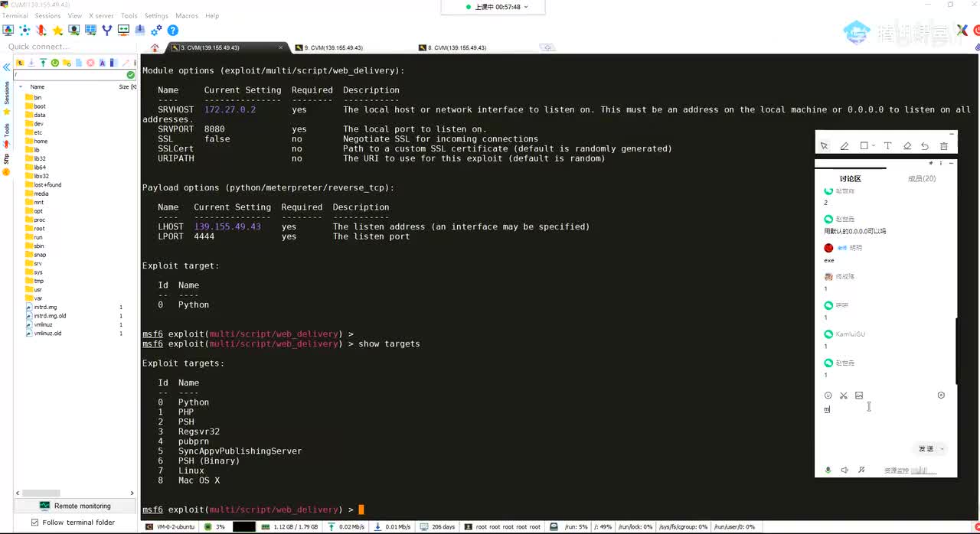Select the rectangle annotation tool
The width and height of the screenshot is (980, 534).
(864, 146)
